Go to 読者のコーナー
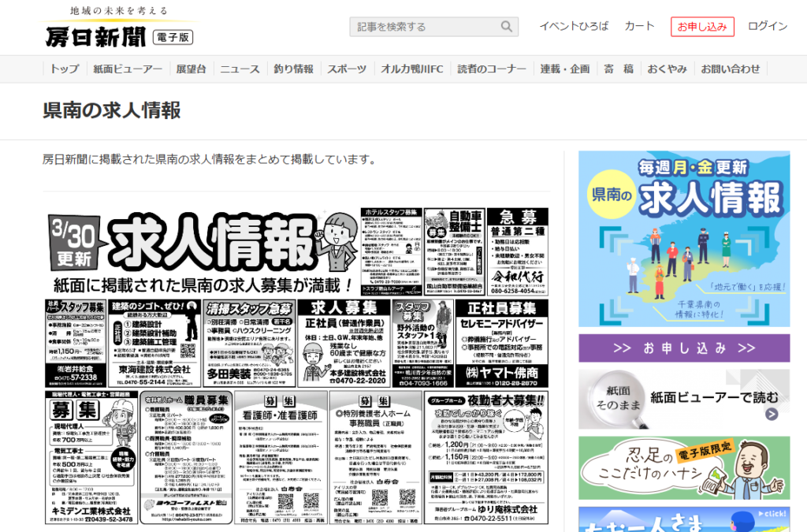This screenshot has height=532, width=807. point(492,69)
